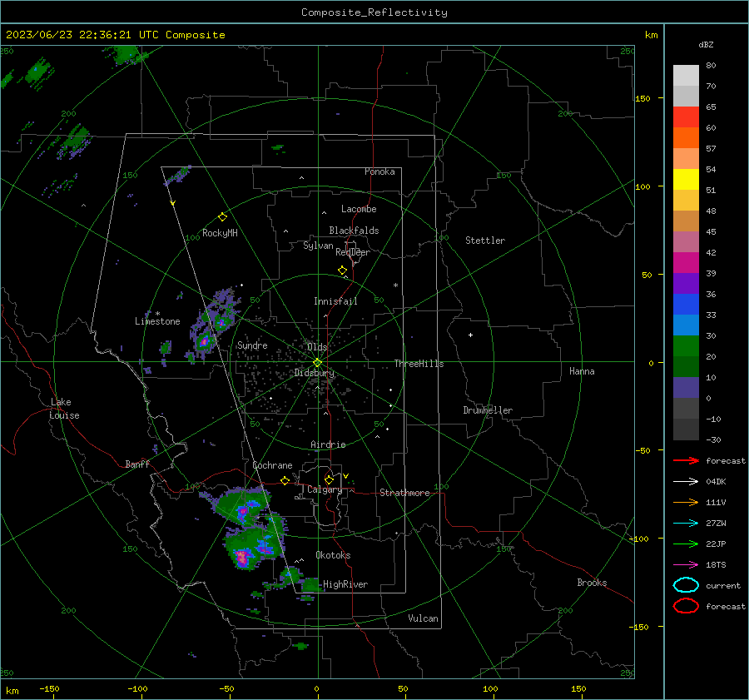Select the blue 36-33 dBZ color swatch

(x=686, y=304)
